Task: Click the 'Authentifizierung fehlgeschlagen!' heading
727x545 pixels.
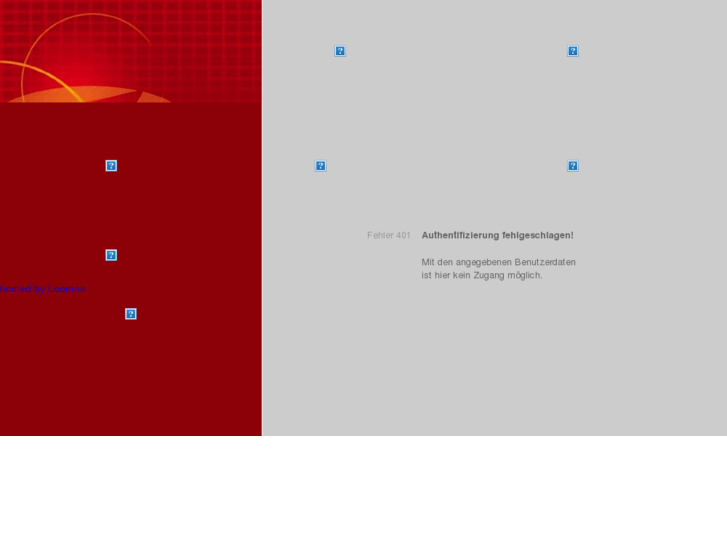Action: point(497,235)
